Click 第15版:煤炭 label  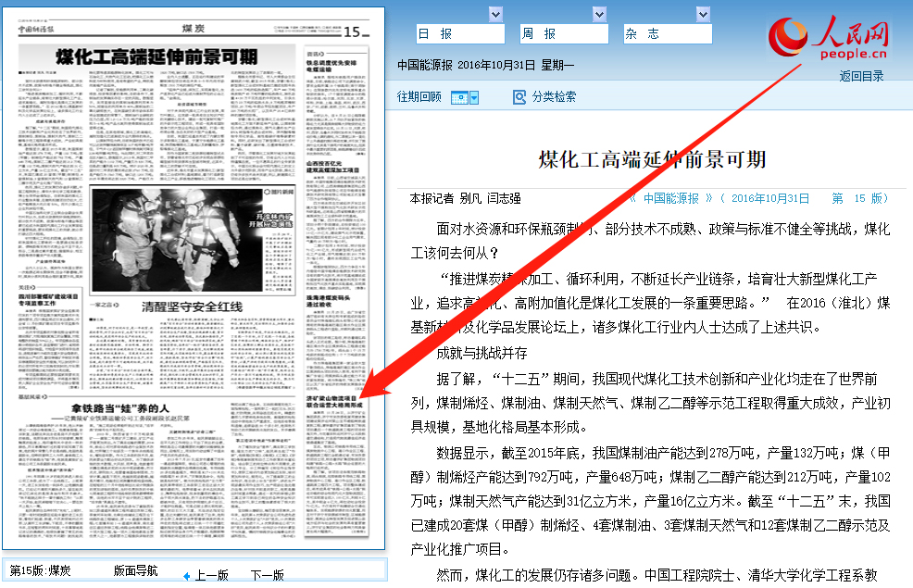coord(40,570)
